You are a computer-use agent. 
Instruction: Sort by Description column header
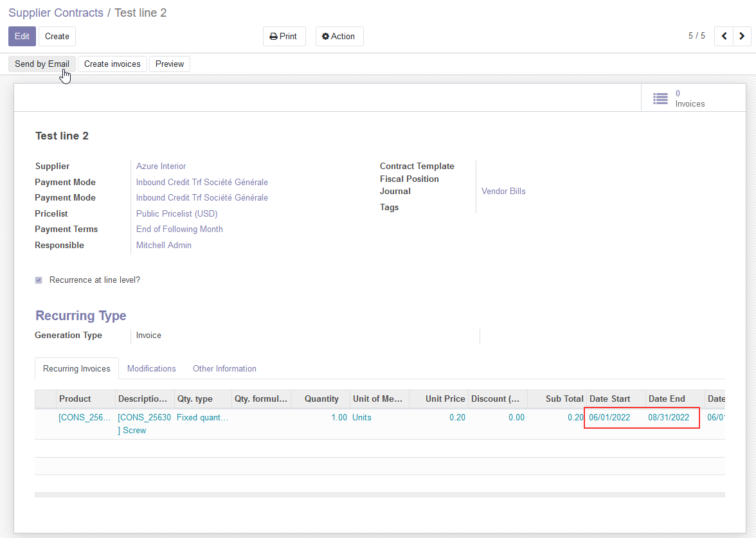145,399
